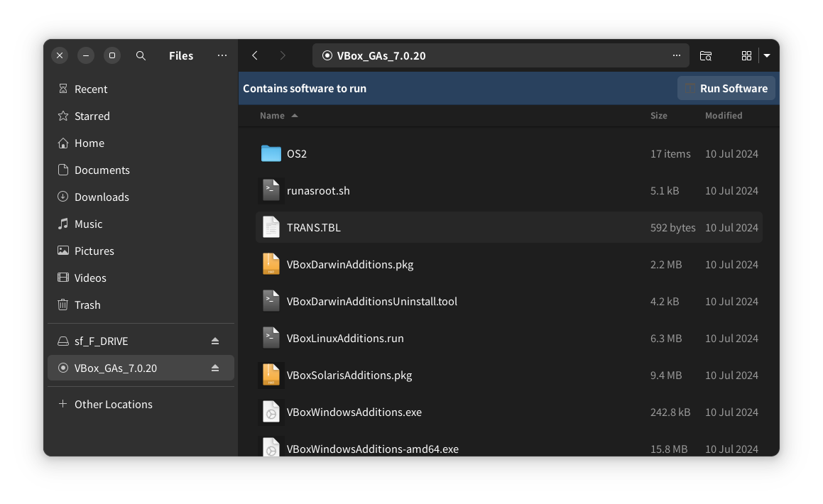This screenshot has height=504, width=823.
Task: Select the TRANS.TBL file name
Action: click(x=313, y=228)
